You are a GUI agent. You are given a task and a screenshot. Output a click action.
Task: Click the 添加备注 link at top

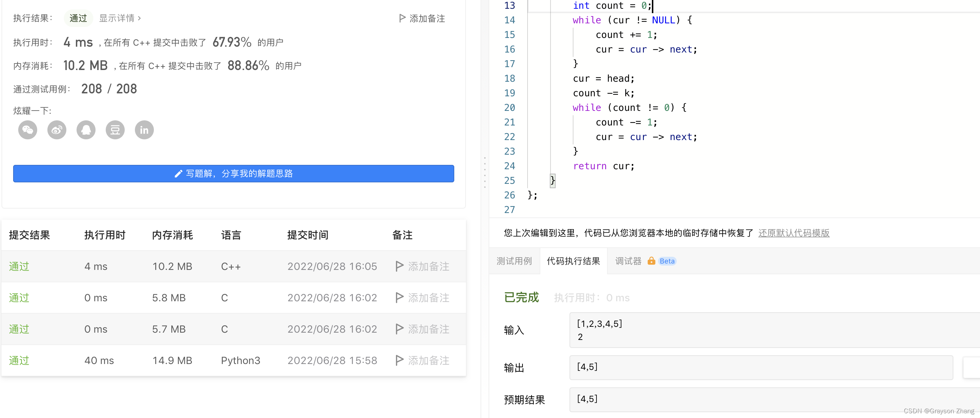click(x=422, y=18)
